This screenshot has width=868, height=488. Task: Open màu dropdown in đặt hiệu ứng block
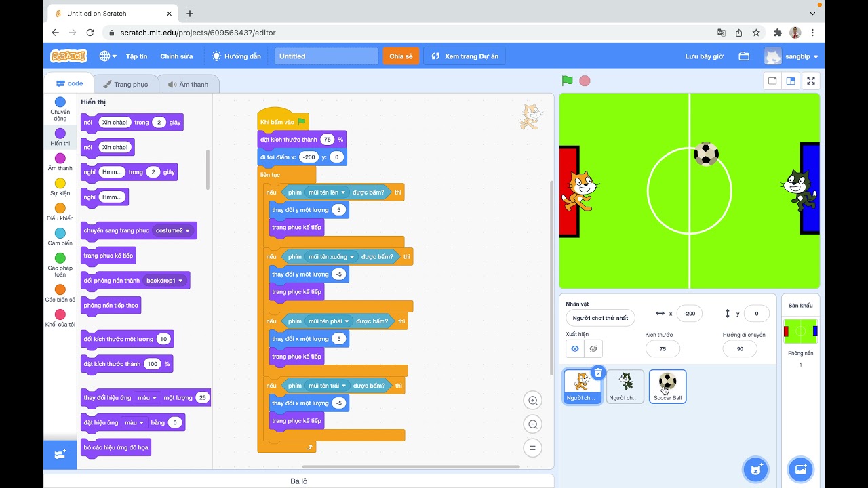click(133, 422)
